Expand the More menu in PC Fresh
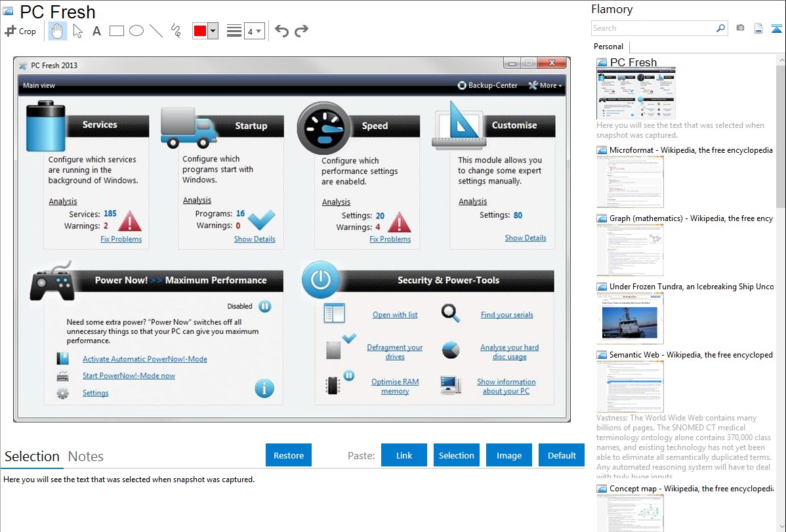The height and width of the screenshot is (532, 786). [545, 85]
